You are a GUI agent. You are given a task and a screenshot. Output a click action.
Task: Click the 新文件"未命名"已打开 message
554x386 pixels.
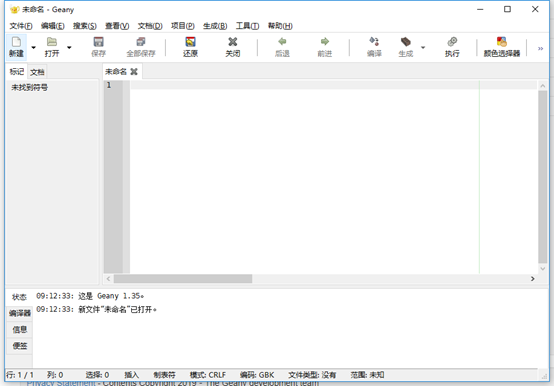96,309
